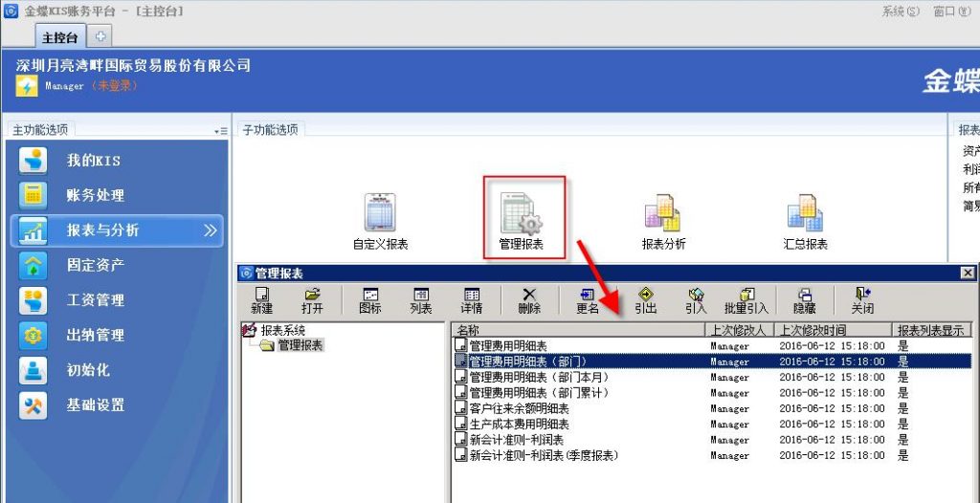Switch to 详情 view
The width and height of the screenshot is (980, 503).
(x=472, y=300)
